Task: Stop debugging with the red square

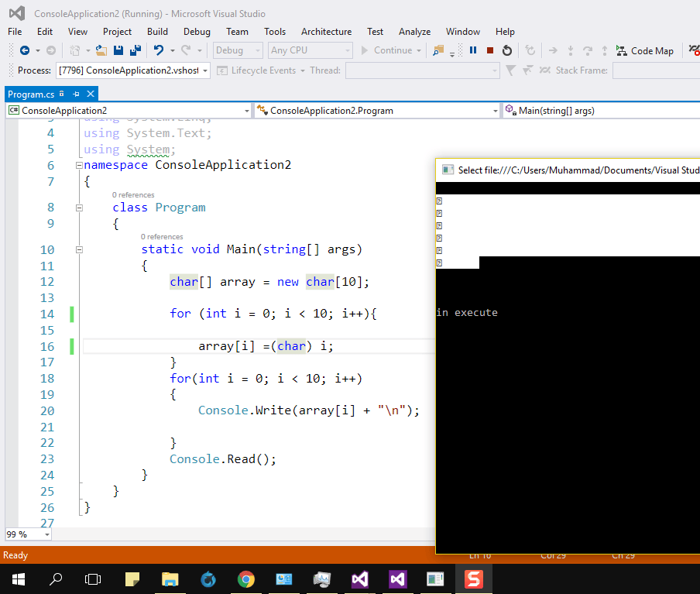Action: [x=489, y=50]
